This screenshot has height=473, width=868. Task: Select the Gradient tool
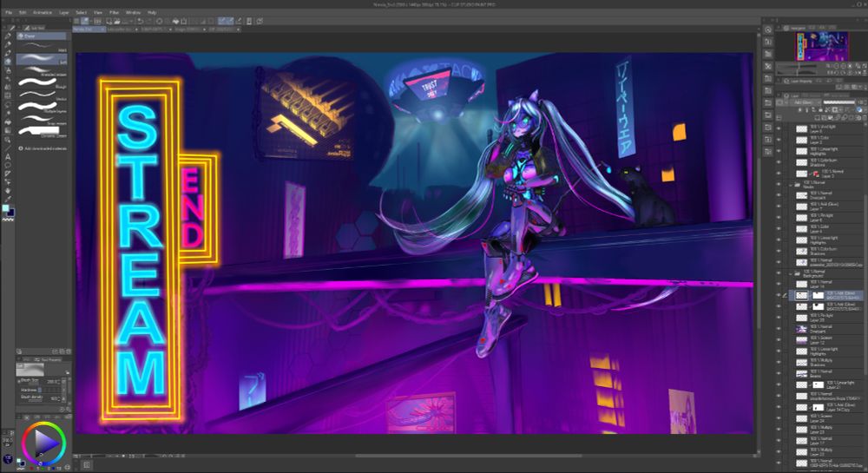coord(8,130)
